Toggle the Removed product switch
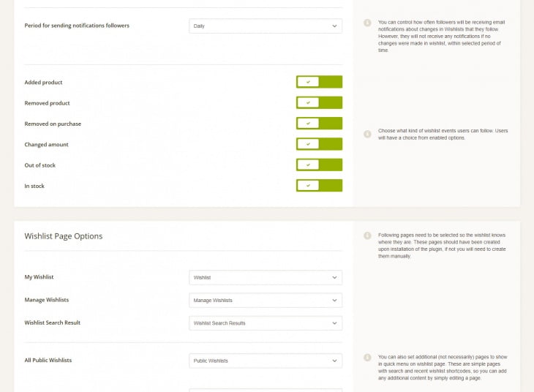The height and width of the screenshot is (392, 534). 319,102
